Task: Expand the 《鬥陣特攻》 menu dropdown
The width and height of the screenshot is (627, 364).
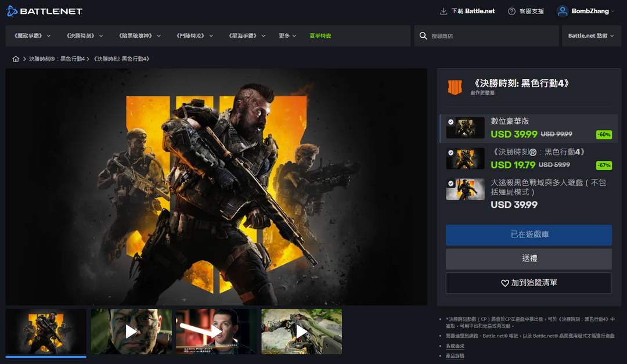Action: [x=194, y=36]
